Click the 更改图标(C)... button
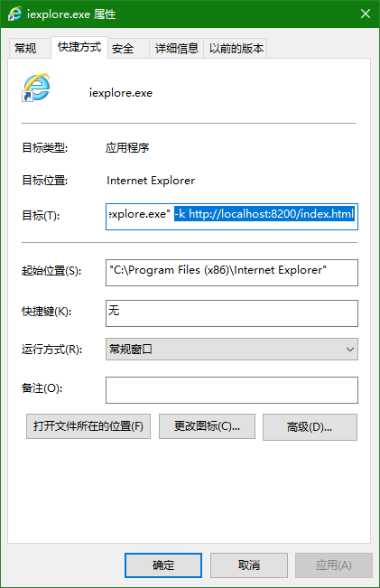Viewport: 380px width, 588px height. pyautogui.click(x=207, y=426)
